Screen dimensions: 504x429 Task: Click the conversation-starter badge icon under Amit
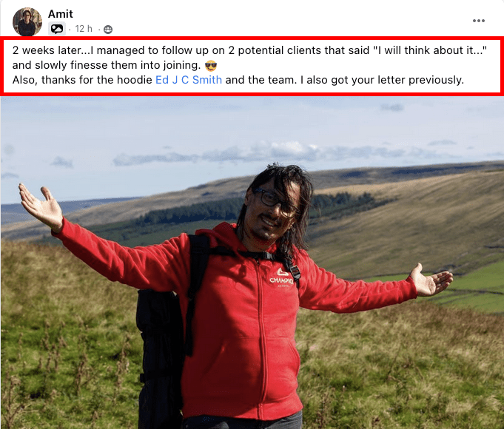[57, 29]
